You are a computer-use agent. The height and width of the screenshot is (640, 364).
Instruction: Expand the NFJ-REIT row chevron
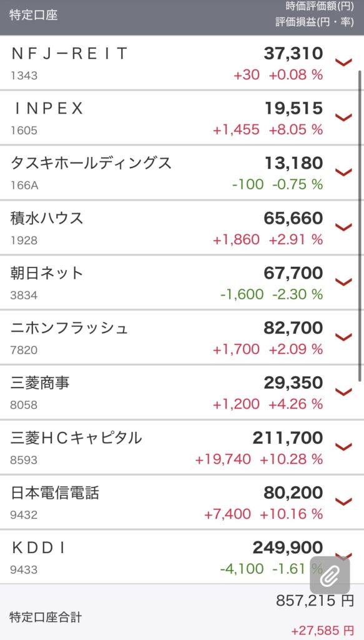click(x=343, y=62)
